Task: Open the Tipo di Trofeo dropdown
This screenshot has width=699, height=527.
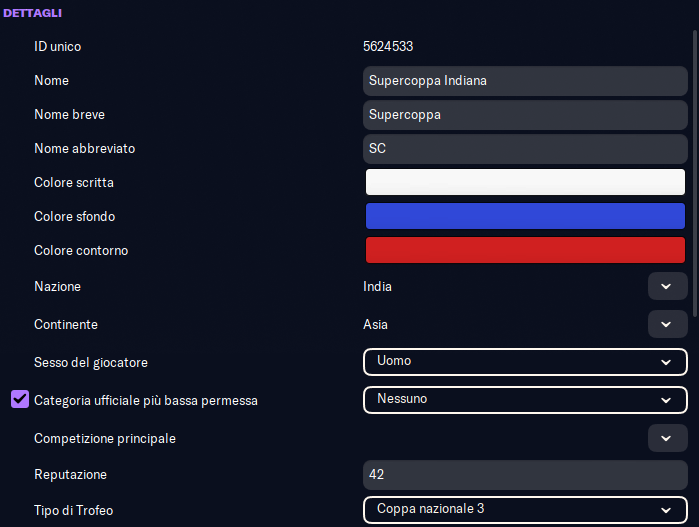Action: [x=524, y=510]
